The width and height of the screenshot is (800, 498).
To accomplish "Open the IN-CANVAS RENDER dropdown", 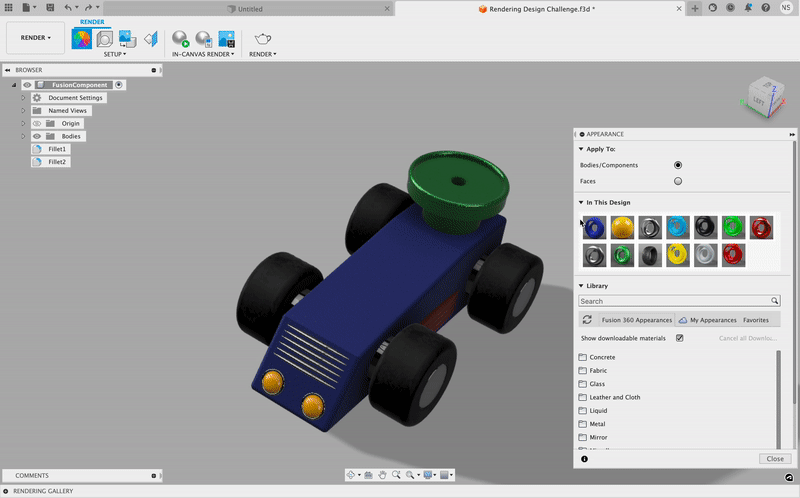I will click(203, 54).
